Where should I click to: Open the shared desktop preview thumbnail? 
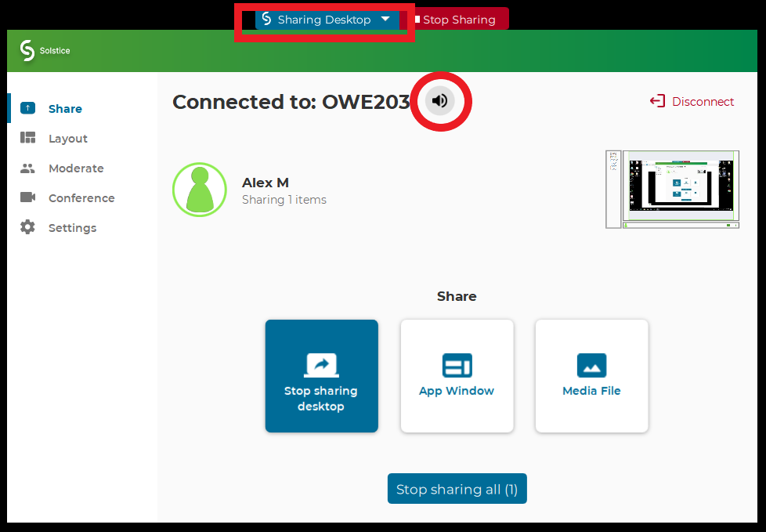coord(672,190)
